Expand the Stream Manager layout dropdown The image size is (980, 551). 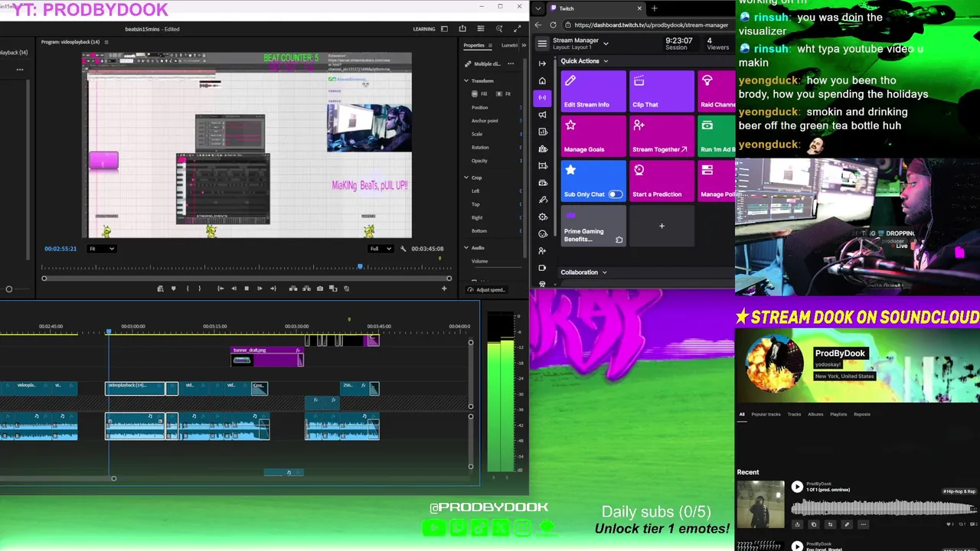pyautogui.click(x=606, y=44)
